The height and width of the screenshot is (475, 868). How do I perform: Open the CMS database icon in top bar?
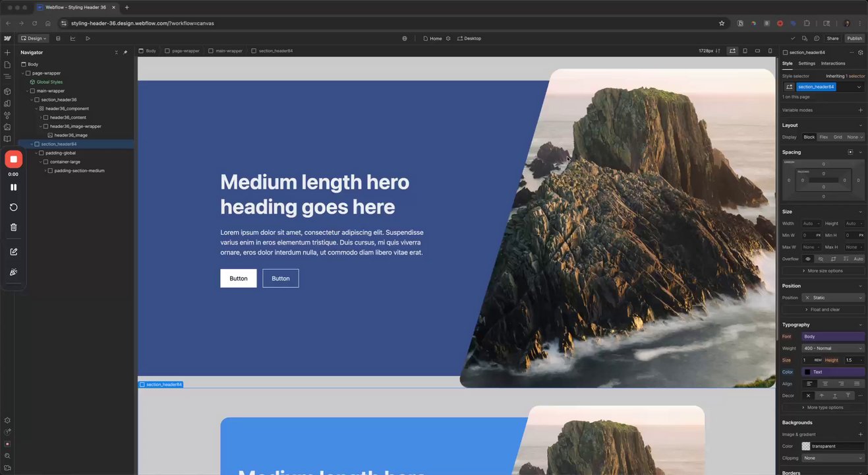pyautogui.click(x=58, y=38)
